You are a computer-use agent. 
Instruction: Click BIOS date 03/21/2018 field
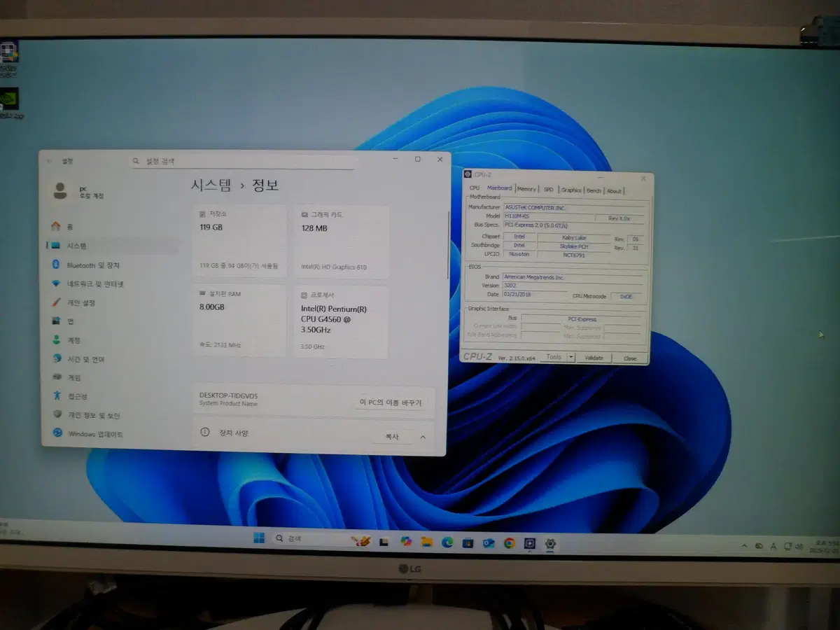coord(535,294)
